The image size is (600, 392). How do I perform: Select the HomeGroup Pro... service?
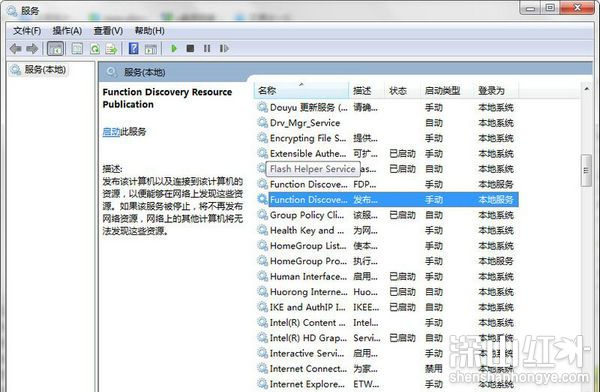click(387, 261)
